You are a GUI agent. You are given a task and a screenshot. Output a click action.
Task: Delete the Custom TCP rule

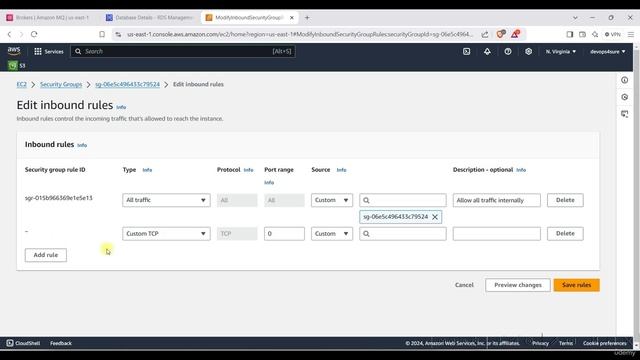[565, 233]
